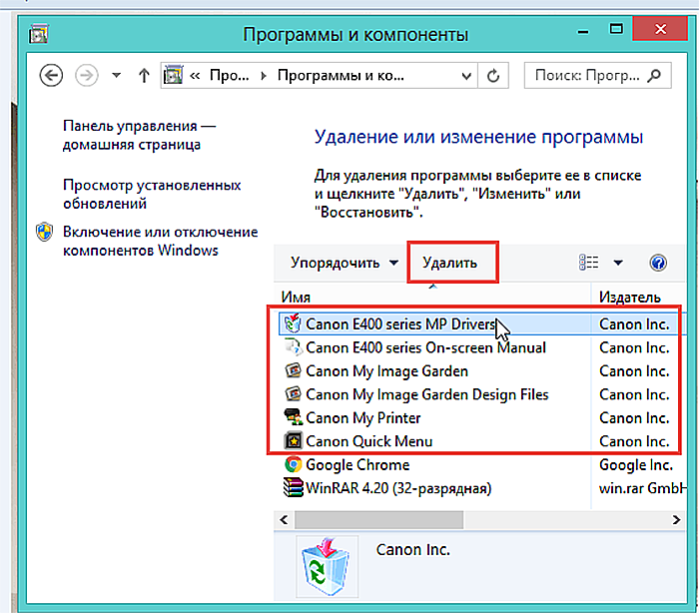Open 'Панель управления — домашняя страница' link
Screen dimensions: 699x613
(x=139, y=135)
